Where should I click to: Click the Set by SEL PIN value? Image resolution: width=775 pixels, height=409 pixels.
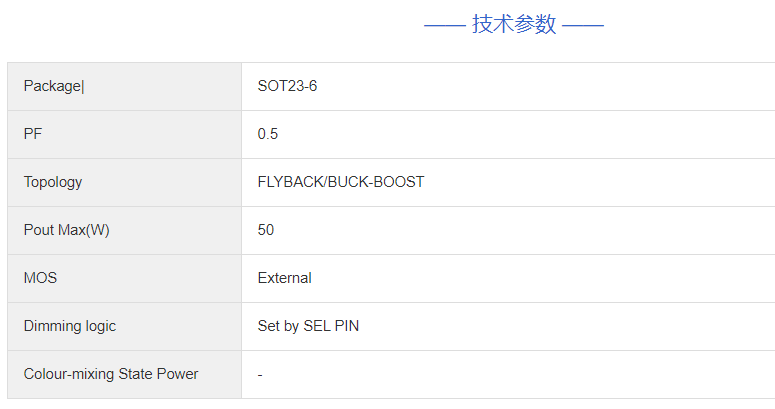click(x=308, y=326)
